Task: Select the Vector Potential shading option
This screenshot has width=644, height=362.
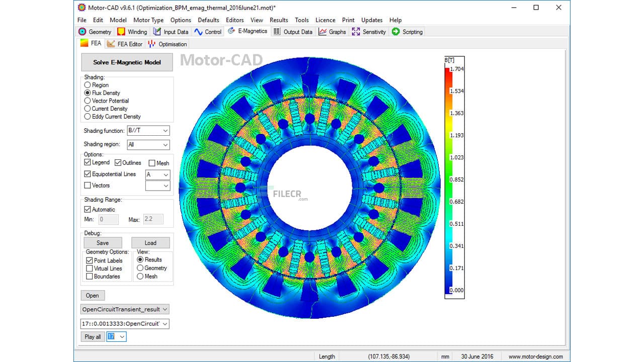Action: 87,101
